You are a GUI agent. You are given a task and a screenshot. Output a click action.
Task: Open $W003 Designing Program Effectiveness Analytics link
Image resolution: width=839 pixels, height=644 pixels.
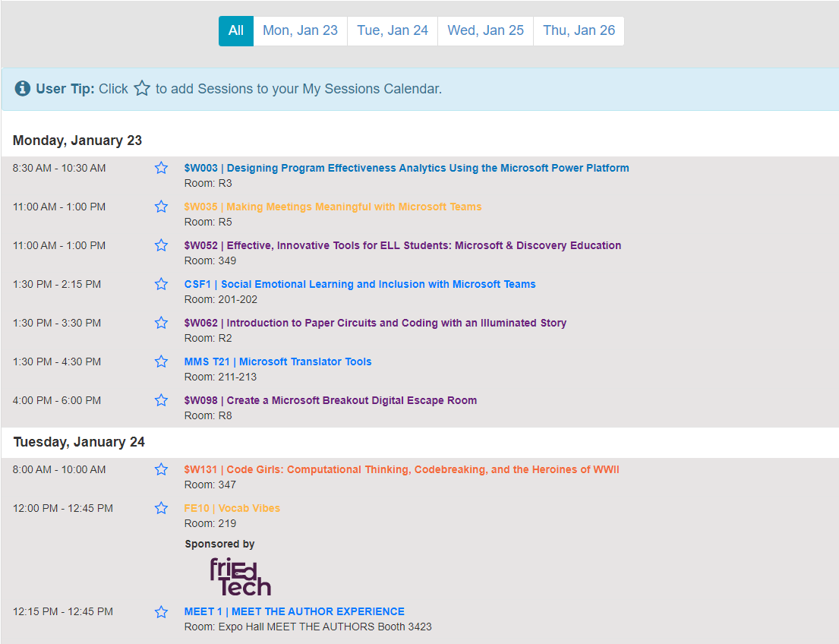point(407,168)
